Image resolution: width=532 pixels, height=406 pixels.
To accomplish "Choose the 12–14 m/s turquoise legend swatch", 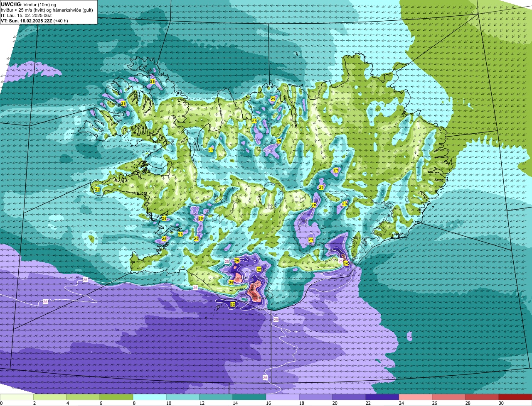I will tap(216, 397).
